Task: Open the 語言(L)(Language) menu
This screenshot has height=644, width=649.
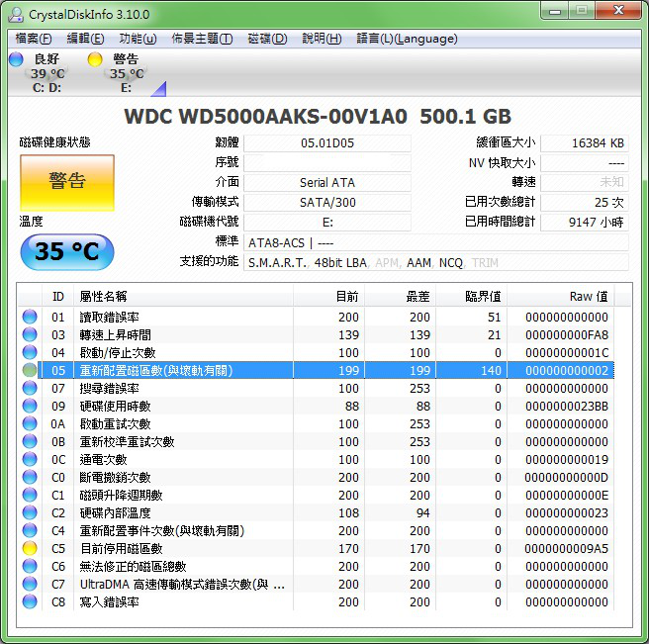Action: coord(407,39)
